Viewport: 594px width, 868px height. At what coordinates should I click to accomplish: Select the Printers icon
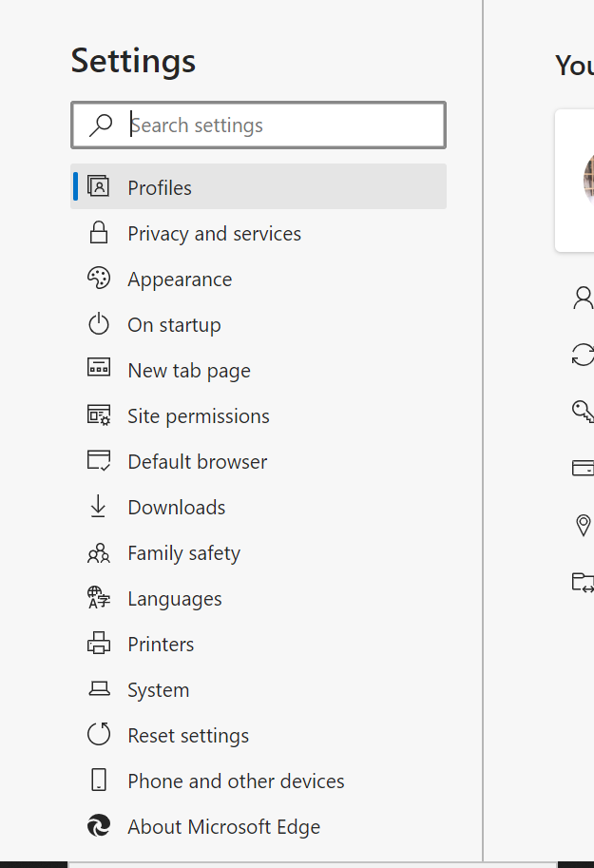tap(98, 643)
